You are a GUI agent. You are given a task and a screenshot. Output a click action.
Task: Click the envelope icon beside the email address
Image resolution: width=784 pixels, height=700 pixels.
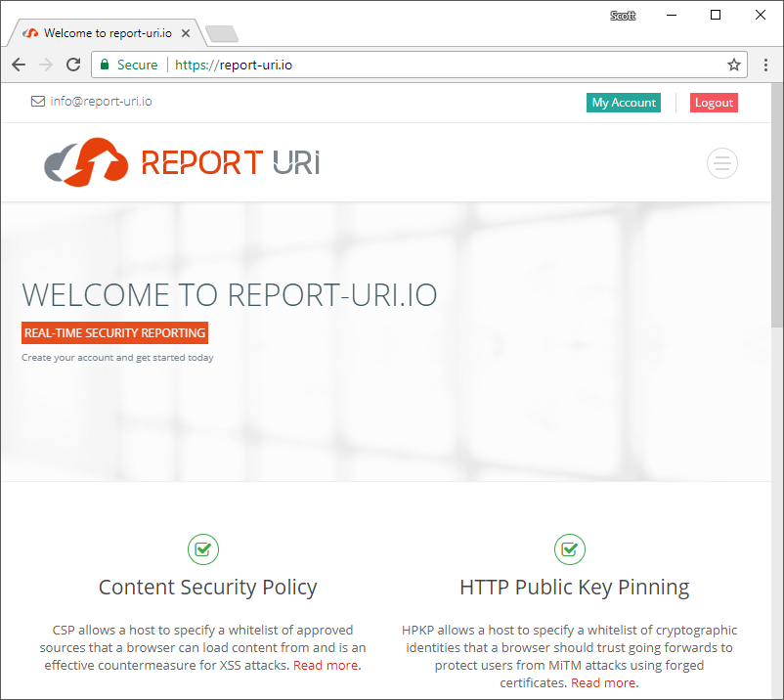tap(38, 102)
